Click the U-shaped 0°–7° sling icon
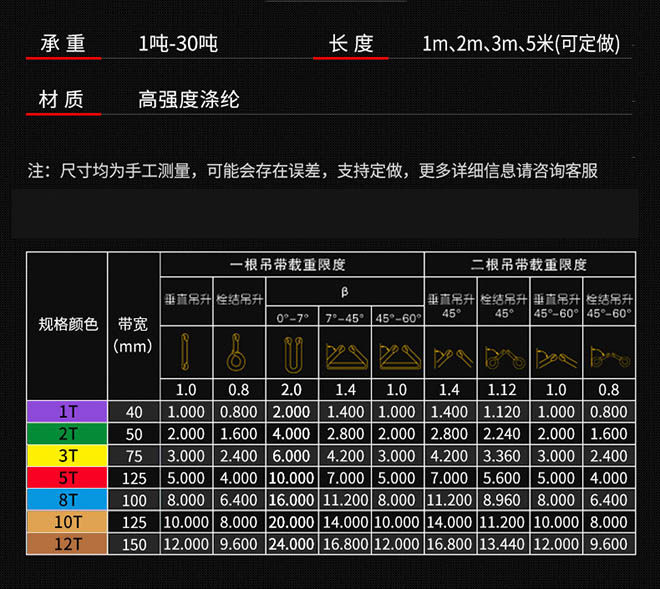The image size is (660, 589). coord(291,352)
